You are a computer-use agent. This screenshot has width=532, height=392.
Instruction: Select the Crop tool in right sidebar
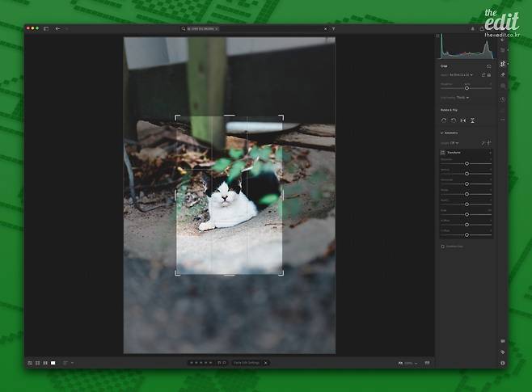click(x=503, y=63)
